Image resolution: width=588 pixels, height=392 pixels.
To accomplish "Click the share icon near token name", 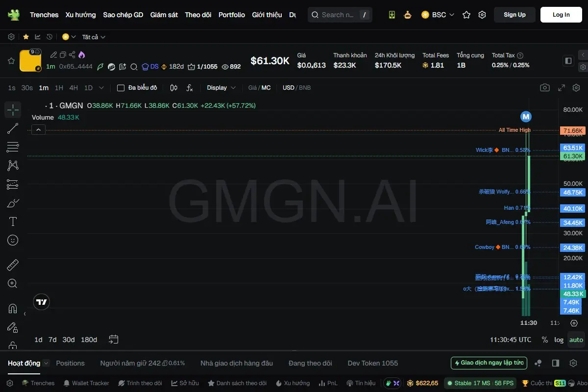I will pos(72,55).
